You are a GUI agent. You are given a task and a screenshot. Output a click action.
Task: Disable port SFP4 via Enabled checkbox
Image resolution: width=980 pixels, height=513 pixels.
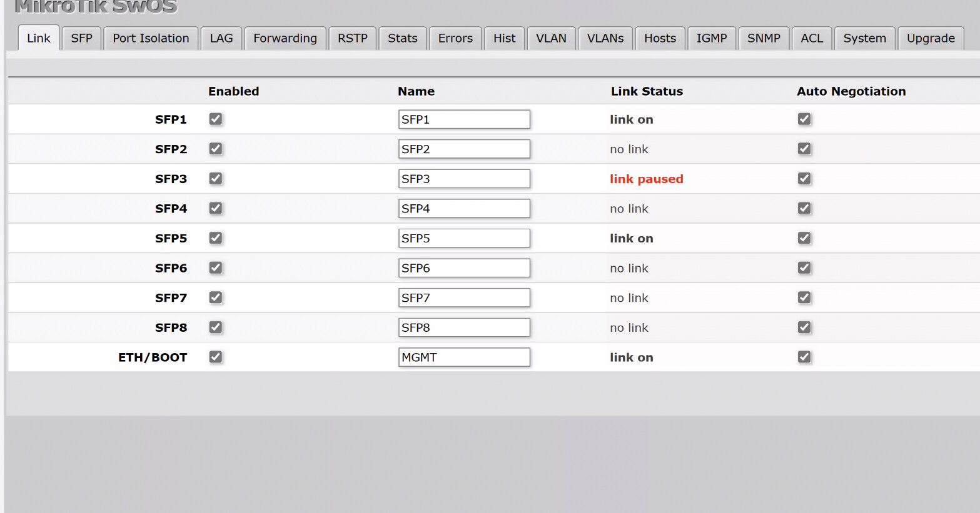[216, 208]
